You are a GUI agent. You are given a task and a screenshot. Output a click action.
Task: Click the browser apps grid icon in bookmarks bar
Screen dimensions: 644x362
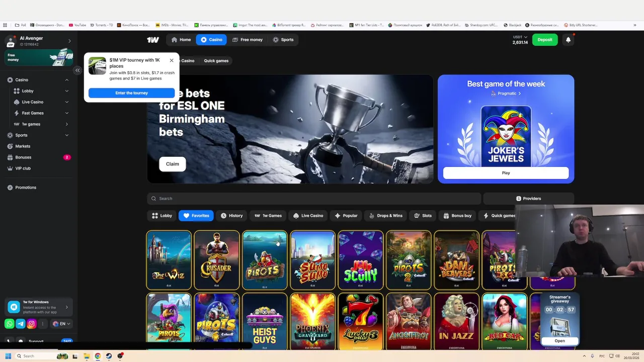(x=5, y=25)
